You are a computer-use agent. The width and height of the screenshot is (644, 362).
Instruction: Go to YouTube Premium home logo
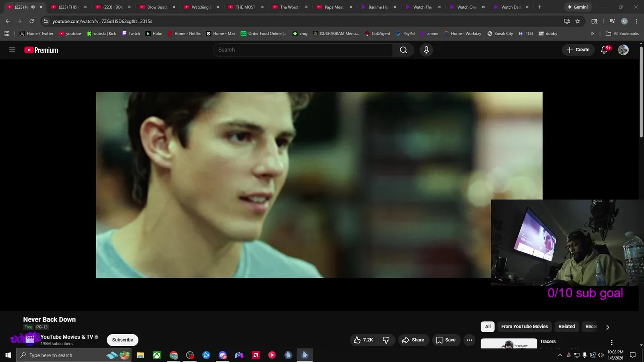(x=41, y=50)
